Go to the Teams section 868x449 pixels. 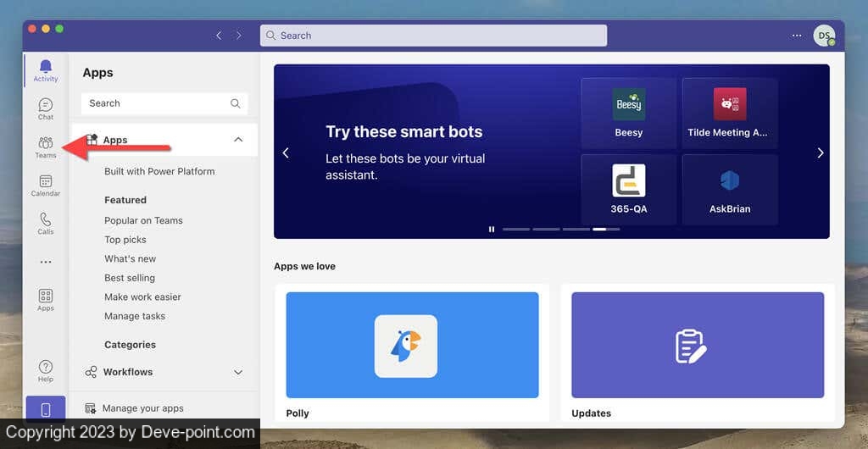click(x=46, y=147)
